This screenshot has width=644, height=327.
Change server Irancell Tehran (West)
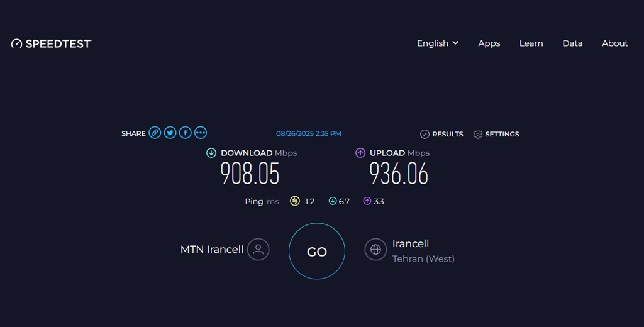pyautogui.click(x=411, y=243)
